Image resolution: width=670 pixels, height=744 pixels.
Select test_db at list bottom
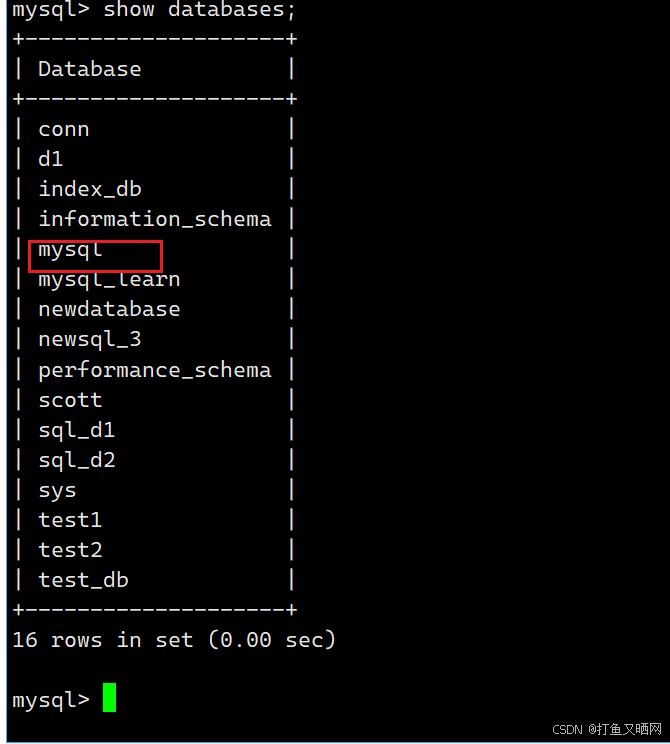pos(83,580)
